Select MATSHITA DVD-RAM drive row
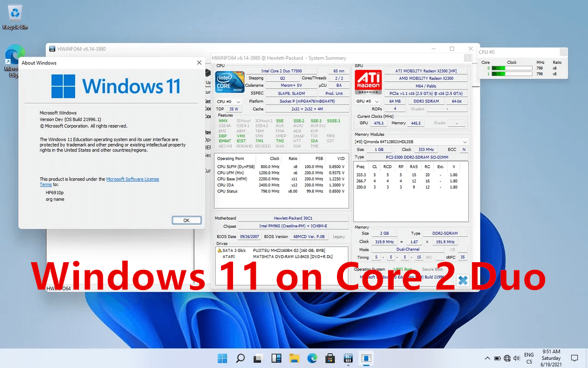The width and height of the screenshot is (588, 368). (281, 256)
